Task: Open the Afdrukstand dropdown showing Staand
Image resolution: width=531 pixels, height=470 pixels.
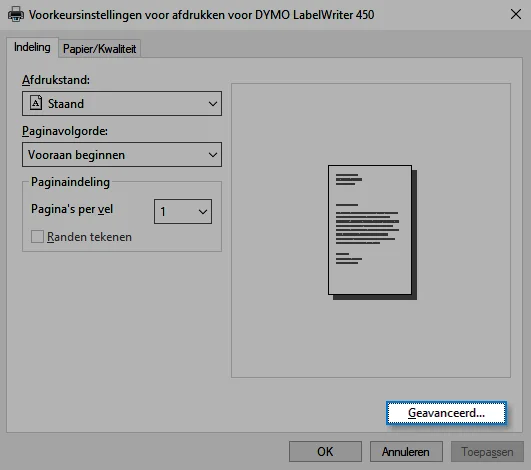Action: pyautogui.click(x=122, y=103)
